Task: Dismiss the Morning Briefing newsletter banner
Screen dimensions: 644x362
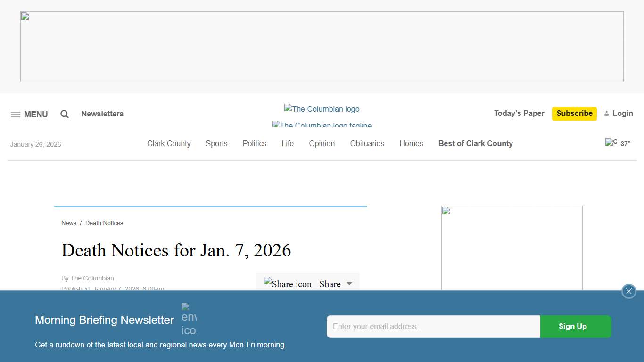Action: tap(628, 291)
